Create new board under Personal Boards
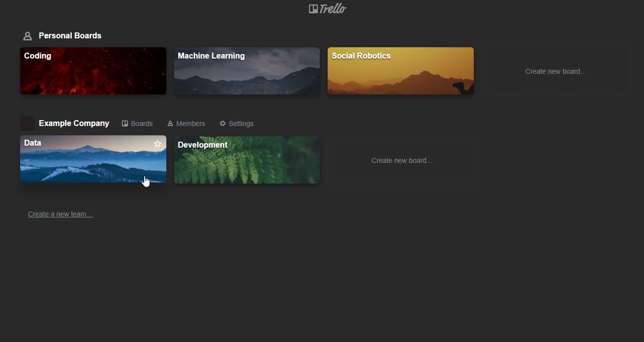This screenshot has height=342, width=644. (556, 71)
